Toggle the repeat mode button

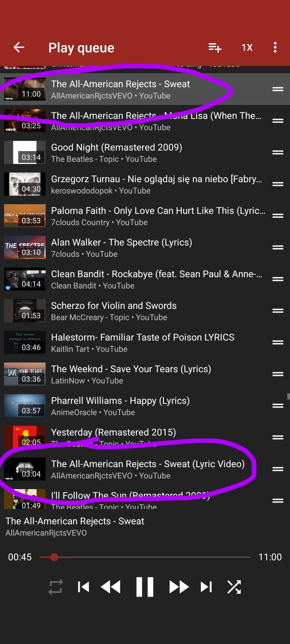[56, 587]
